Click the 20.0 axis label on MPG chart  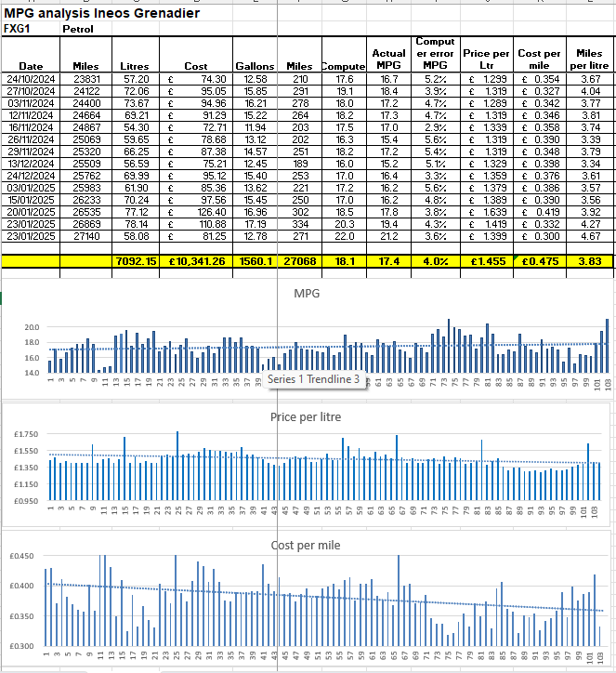coord(32,327)
